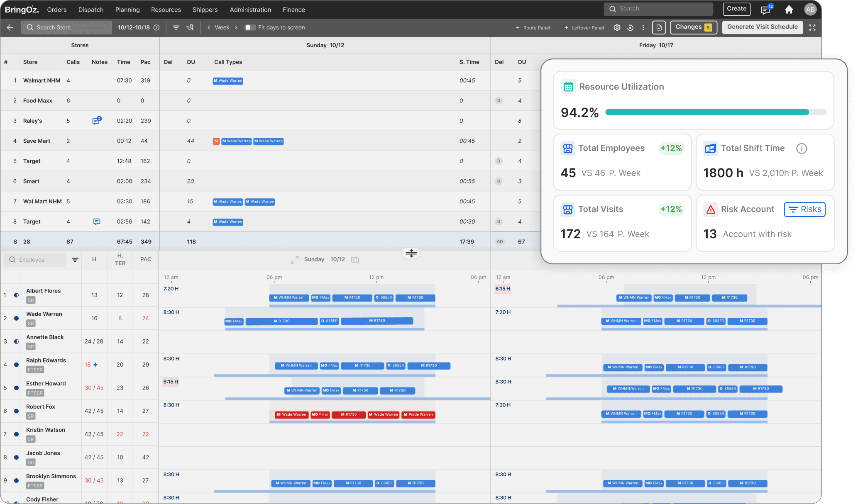Click the Search Store field
Image resolution: width=858 pixels, height=504 pixels.
click(66, 27)
